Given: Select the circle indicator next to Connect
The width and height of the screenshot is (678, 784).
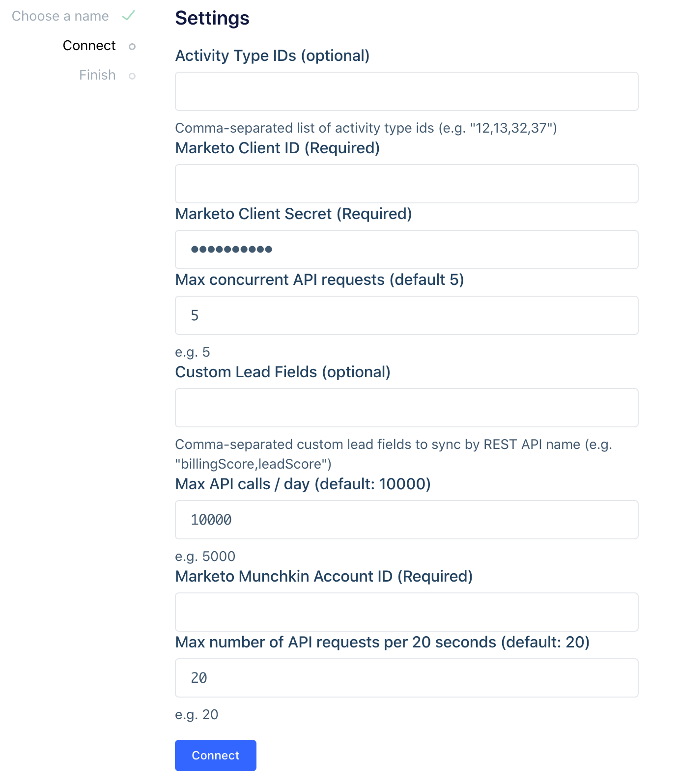Looking at the screenshot, I should (x=131, y=46).
